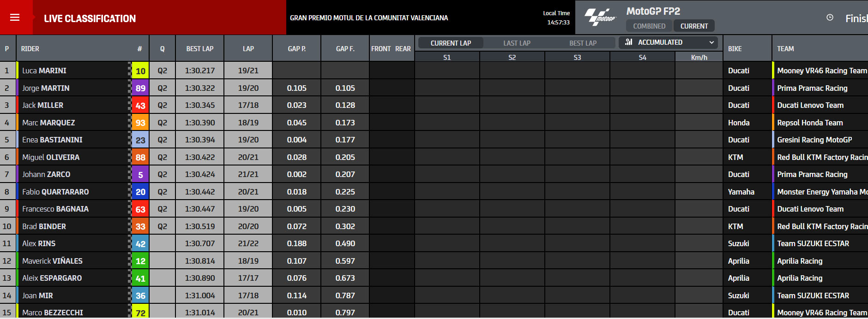
Task: Select rider Luca MARINI
Action: pyautogui.click(x=44, y=71)
